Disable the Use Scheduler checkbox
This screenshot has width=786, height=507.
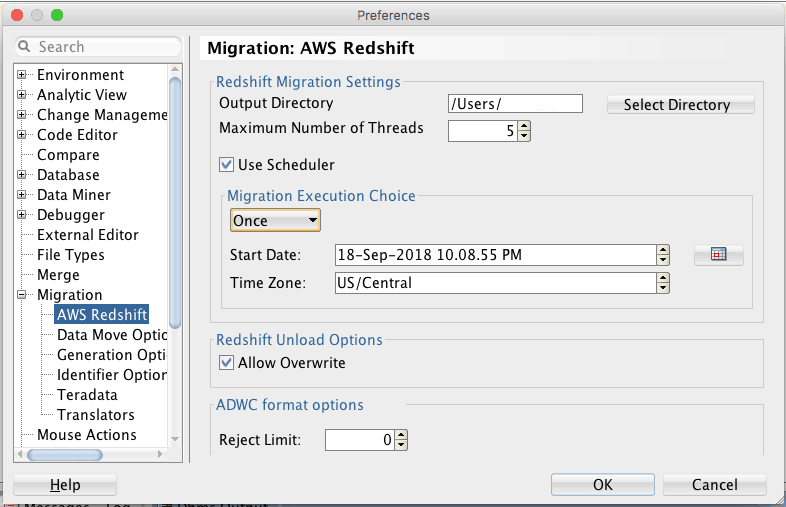point(226,164)
